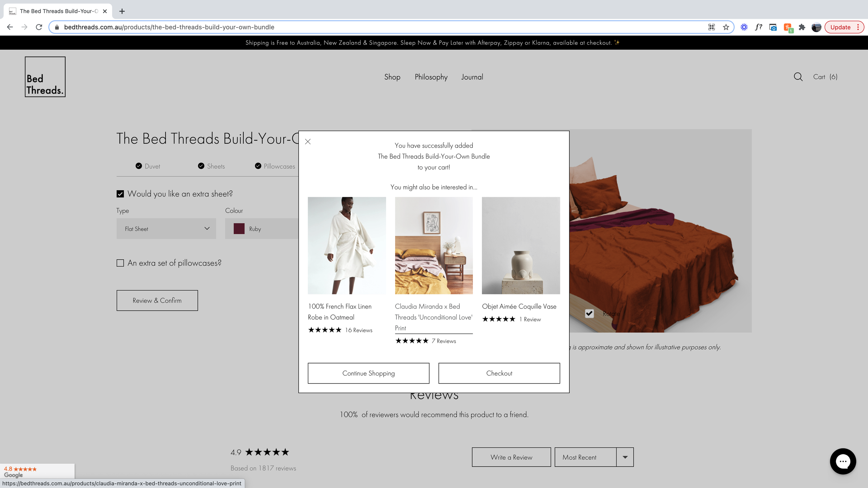Viewport: 868px width, 488px height.
Task: Open the French Flax Linen Robe image
Action: click(x=347, y=245)
